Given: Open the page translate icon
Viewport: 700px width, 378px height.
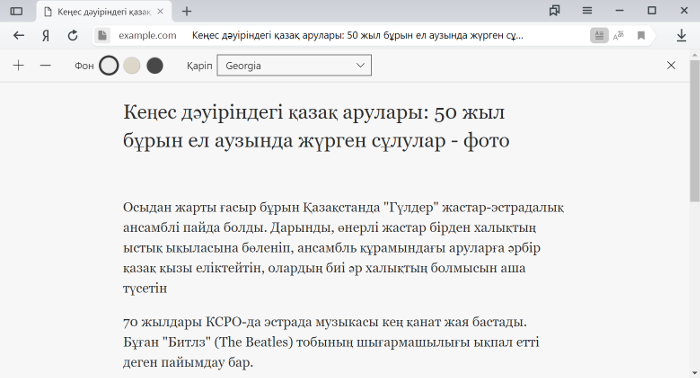Looking at the screenshot, I should [618, 35].
